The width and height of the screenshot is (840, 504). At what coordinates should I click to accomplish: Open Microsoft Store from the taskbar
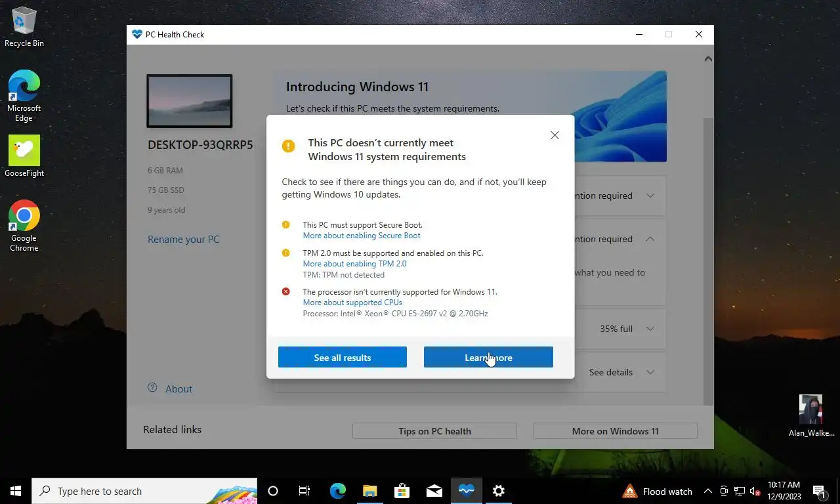coord(402,491)
